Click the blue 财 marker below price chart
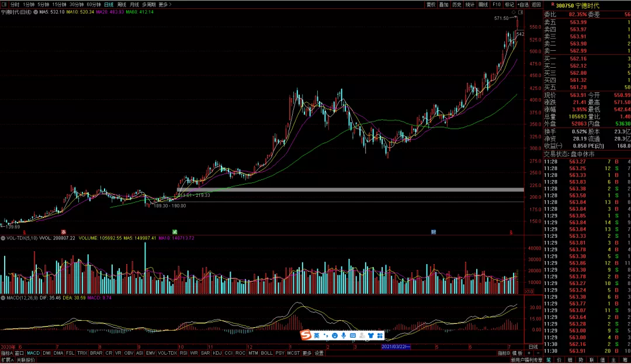 click(x=434, y=232)
